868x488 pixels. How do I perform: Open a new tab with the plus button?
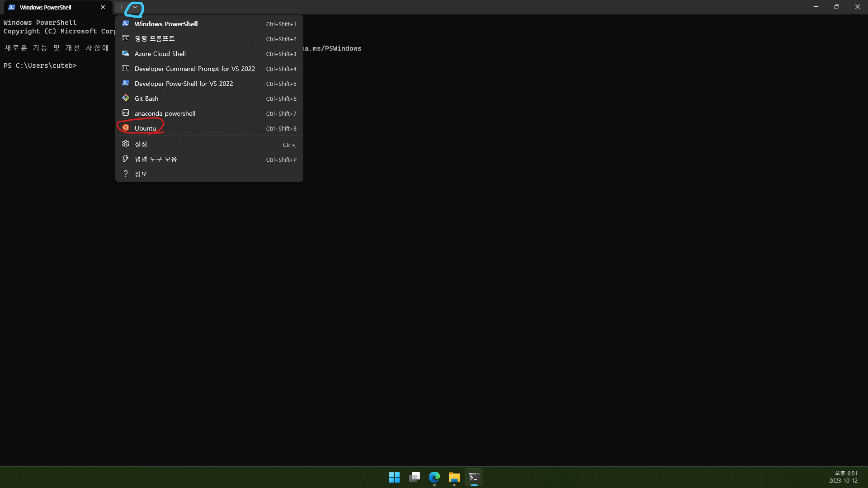point(122,7)
